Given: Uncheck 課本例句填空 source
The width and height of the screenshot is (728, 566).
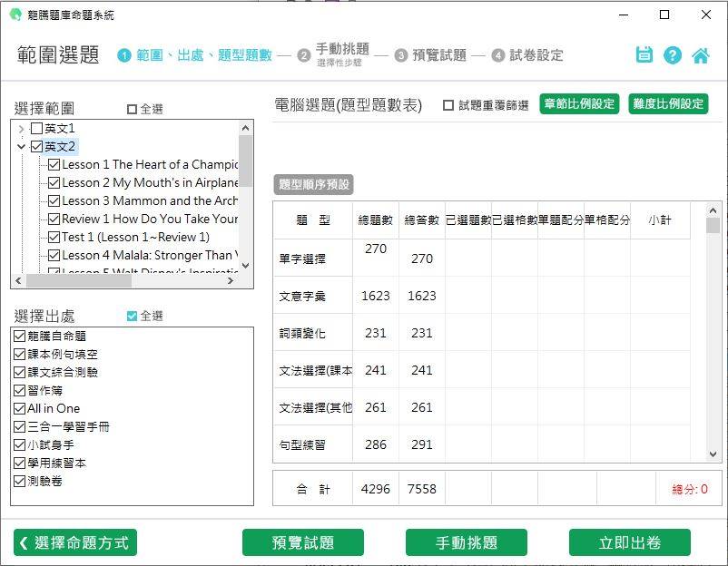Looking at the screenshot, I should coord(19,355).
